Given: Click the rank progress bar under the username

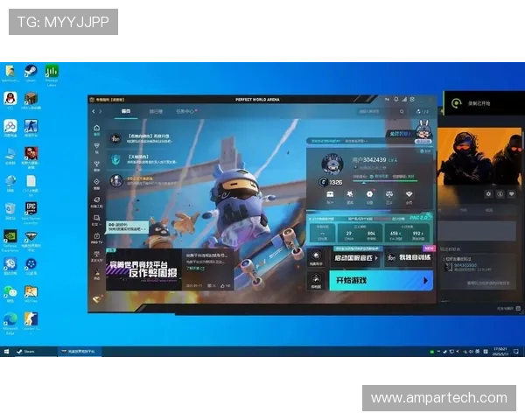Looking at the screenshot, I should click(x=385, y=181).
